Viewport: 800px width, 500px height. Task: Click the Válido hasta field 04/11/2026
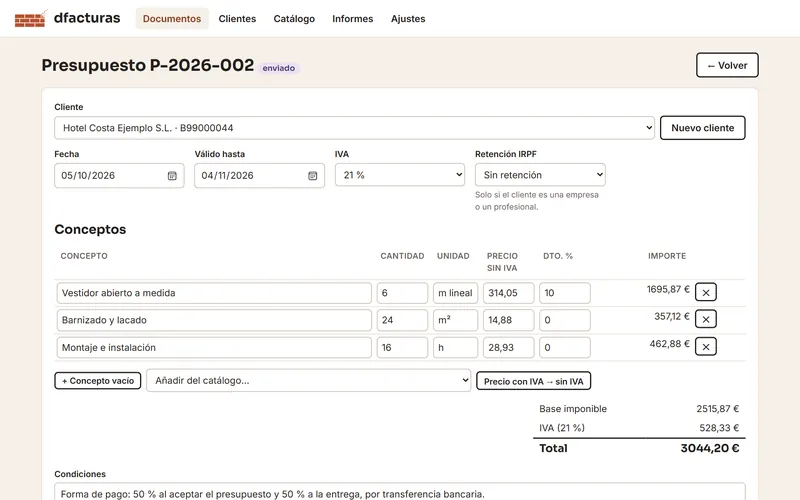[259, 176]
